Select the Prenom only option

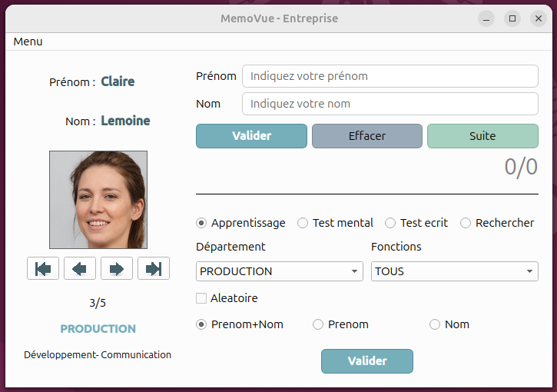pos(318,324)
